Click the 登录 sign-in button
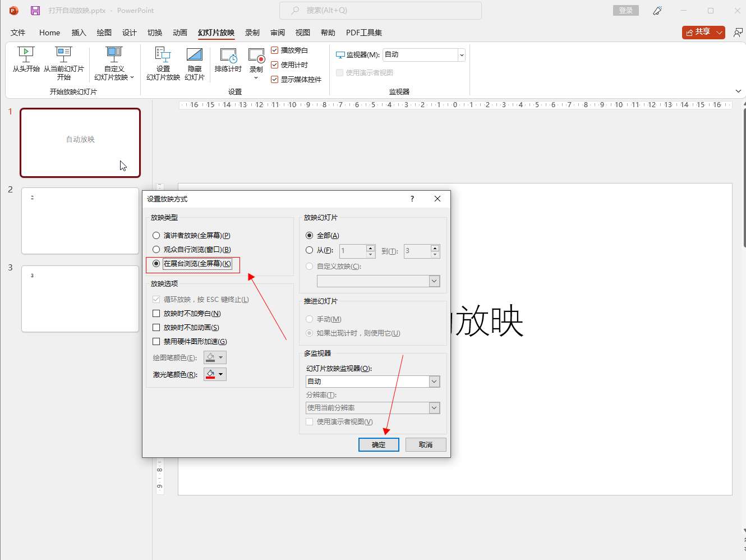The height and width of the screenshot is (560, 746). [x=626, y=10]
